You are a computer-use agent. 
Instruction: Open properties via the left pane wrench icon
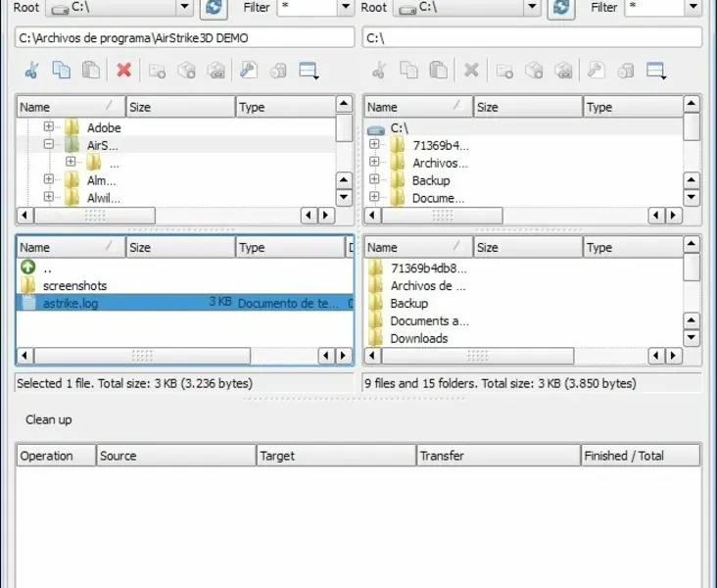click(x=249, y=71)
